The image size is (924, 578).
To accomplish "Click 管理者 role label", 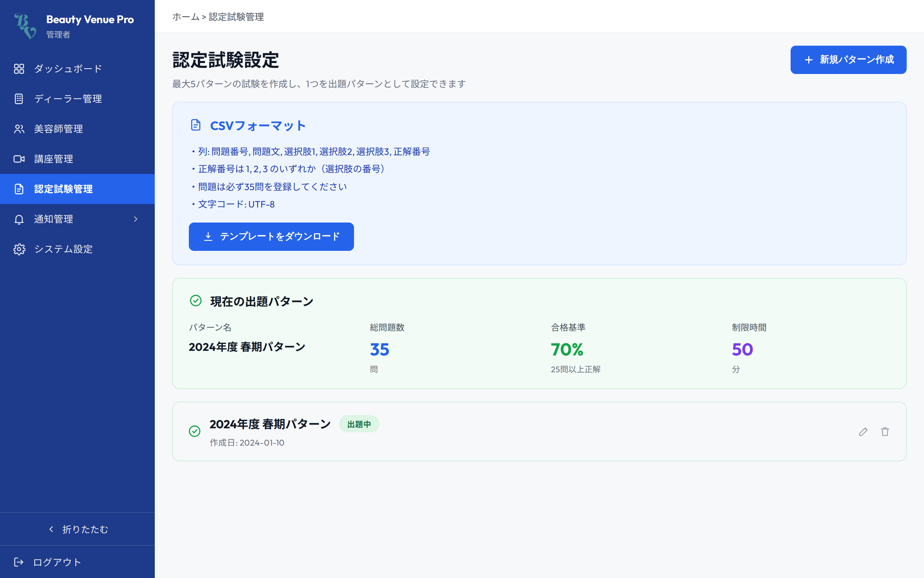I will (58, 34).
